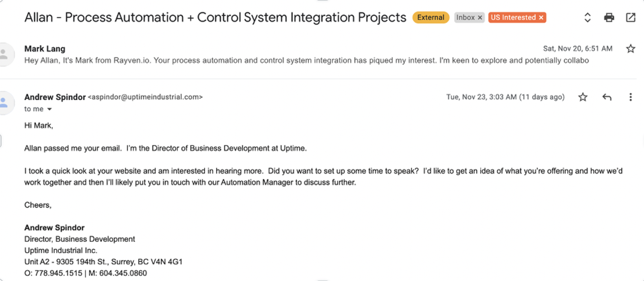Click bold 'Andrew Spindor' in the signature
644x281 pixels.
pos(54,228)
